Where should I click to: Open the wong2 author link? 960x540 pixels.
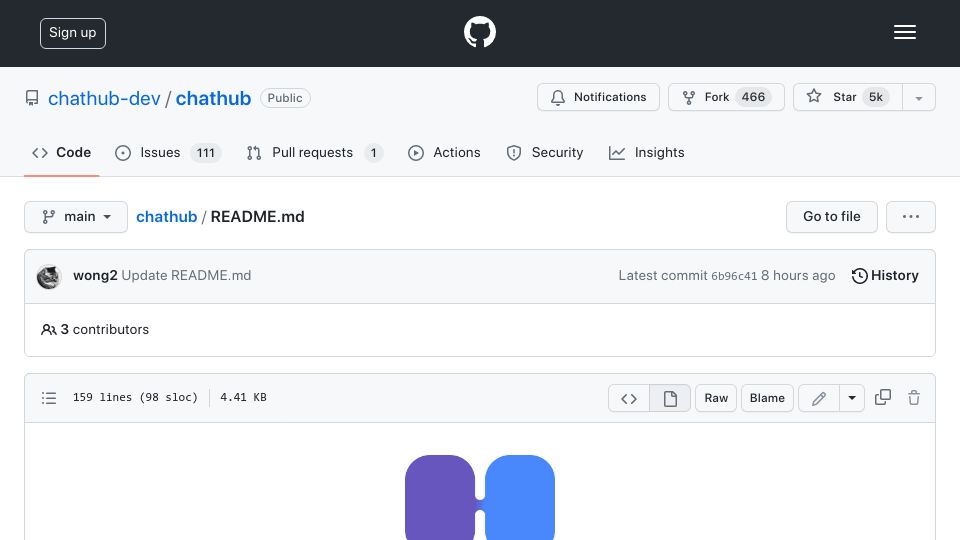(95, 276)
